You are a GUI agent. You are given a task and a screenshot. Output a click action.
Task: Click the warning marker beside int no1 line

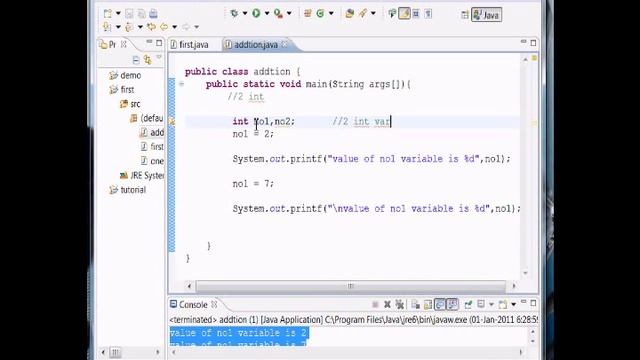click(x=172, y=121)
